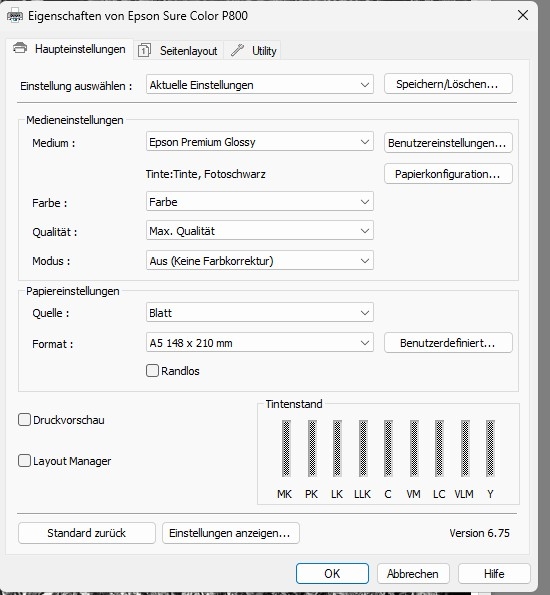Click the Abbrechen button

[413, 573]
